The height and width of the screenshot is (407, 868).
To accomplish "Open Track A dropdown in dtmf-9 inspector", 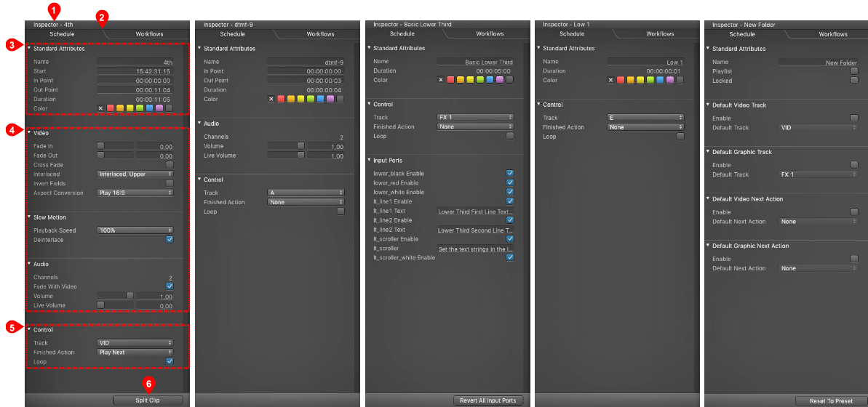I will coord(306,193).
